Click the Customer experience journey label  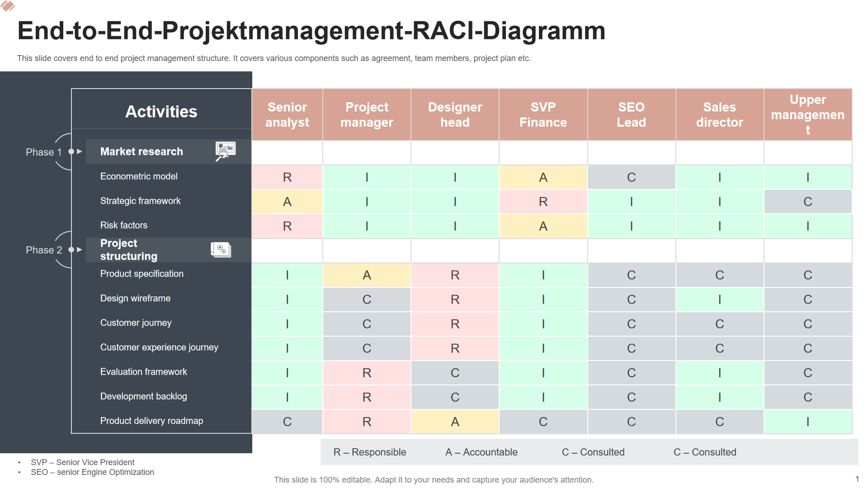(x=159, y=347)
